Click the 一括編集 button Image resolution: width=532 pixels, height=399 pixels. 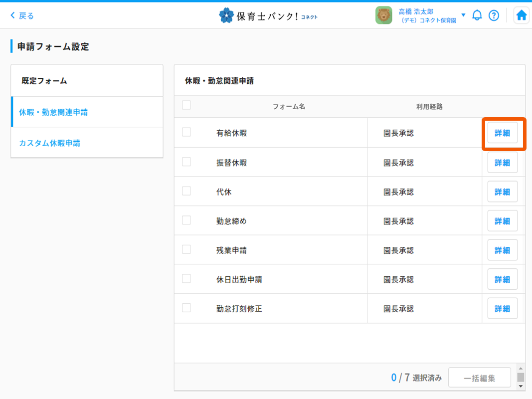479,378
